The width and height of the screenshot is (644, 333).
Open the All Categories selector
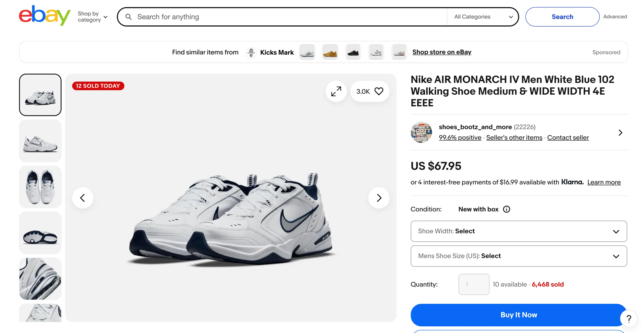483,17
